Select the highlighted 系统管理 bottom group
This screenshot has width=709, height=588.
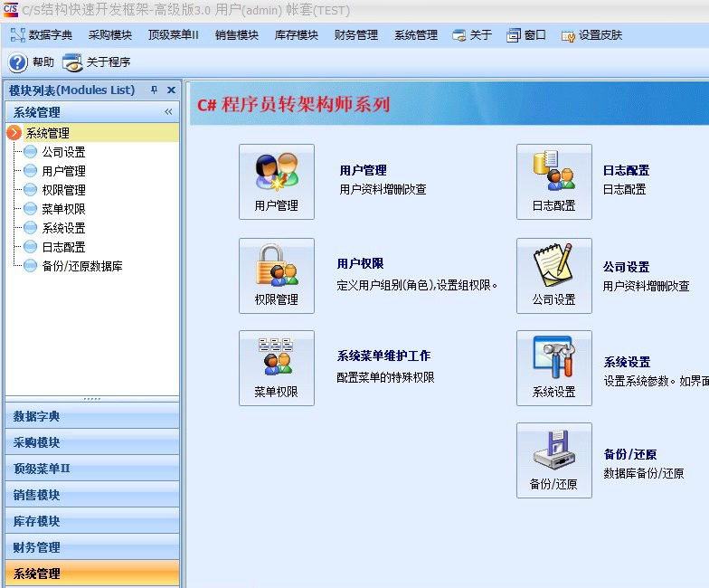92,574
